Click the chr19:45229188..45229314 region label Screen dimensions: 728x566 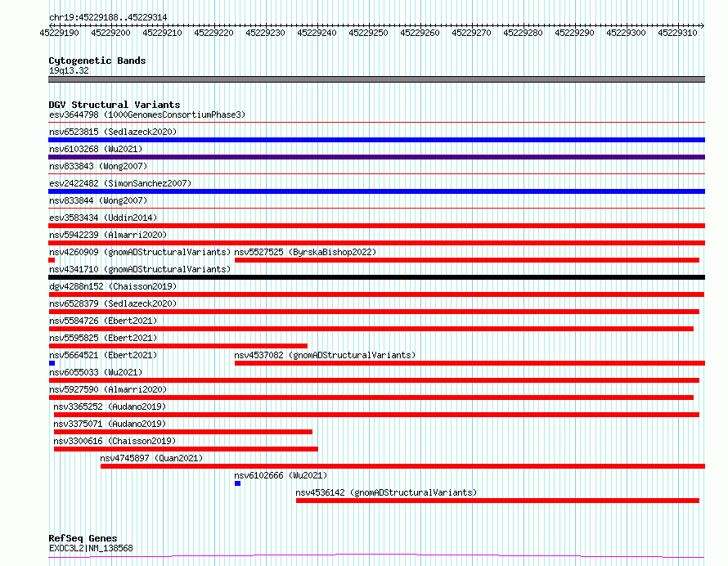click(x=108, y=17)
